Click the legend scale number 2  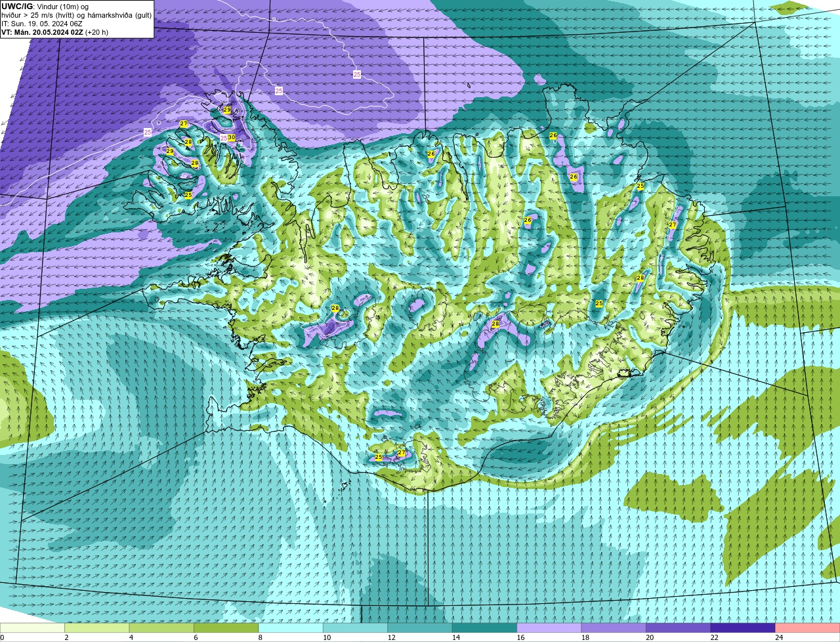click(x=66, y=637)
